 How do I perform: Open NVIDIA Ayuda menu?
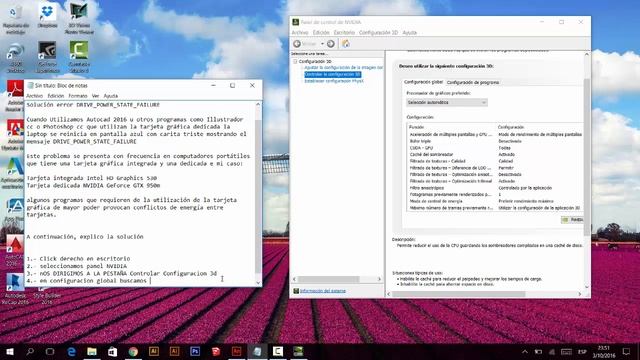coord(409,33)
